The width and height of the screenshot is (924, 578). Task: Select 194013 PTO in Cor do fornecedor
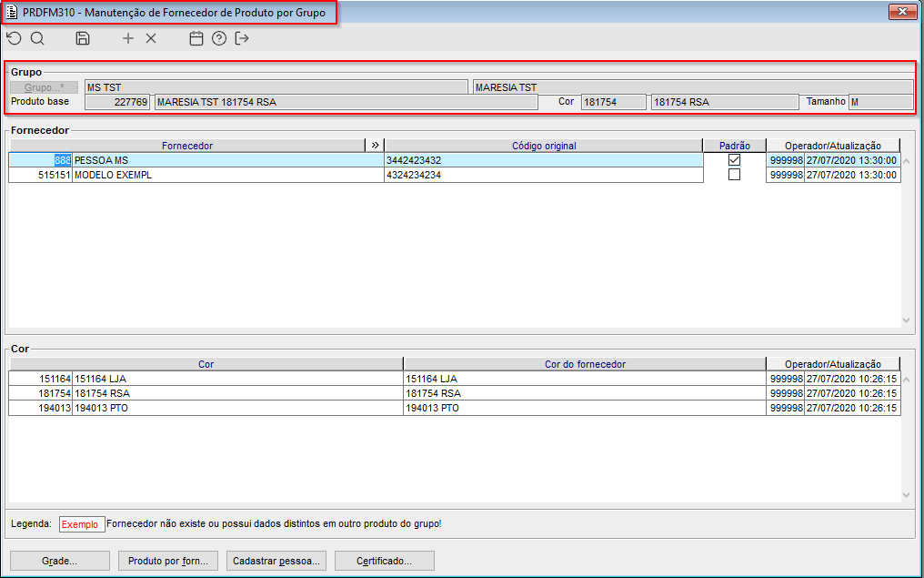click(x=585, y=408)
